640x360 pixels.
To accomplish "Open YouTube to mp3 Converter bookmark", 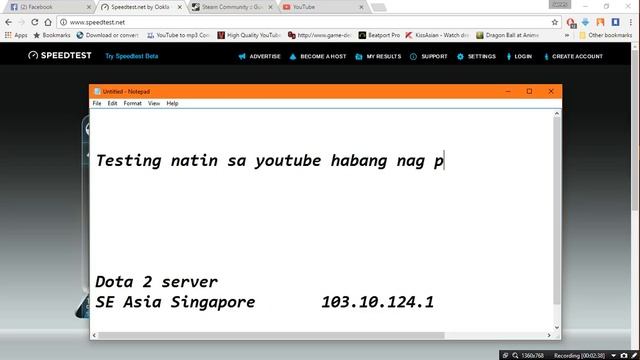I will click(178, 35).
